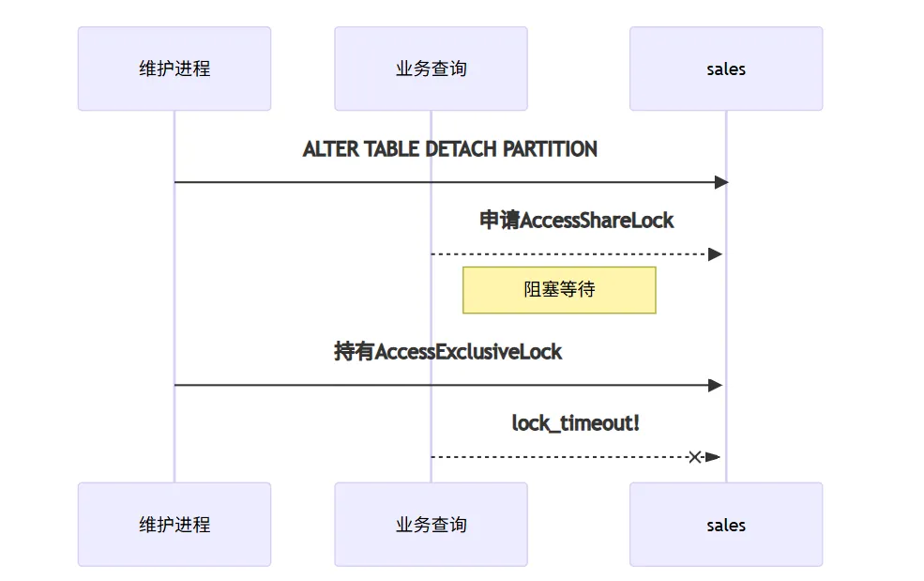Click the lock_timeout! message label
Image resolution: width=924 pixels, height=581 pixels.
point(576,423)
